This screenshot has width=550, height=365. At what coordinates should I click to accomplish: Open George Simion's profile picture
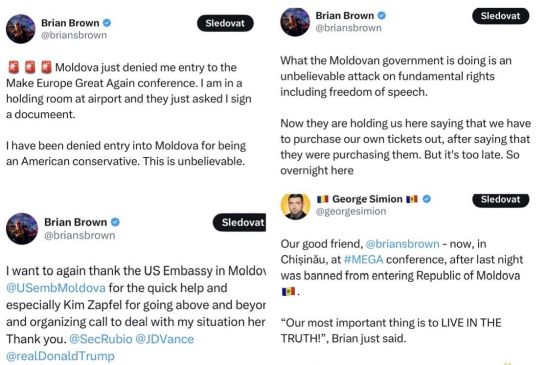pos(295,207)
